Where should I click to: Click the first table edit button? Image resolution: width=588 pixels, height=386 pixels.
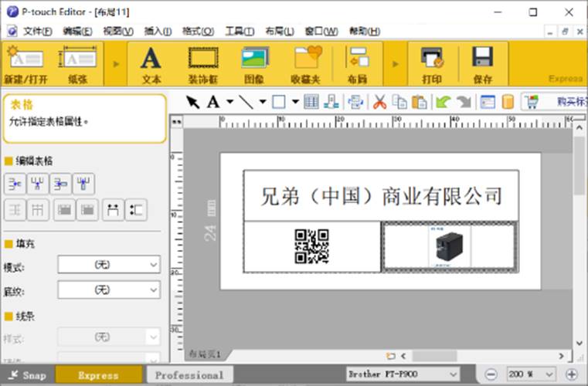15,184
